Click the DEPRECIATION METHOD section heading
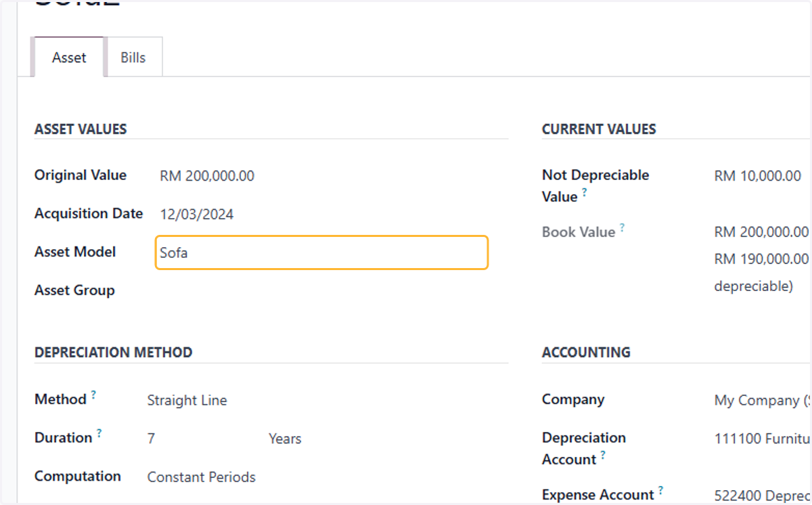 114,353
